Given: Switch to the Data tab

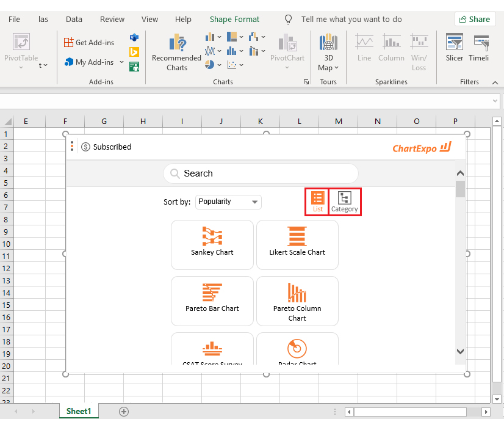Looking at the screenshot, I should click(74, 20).
